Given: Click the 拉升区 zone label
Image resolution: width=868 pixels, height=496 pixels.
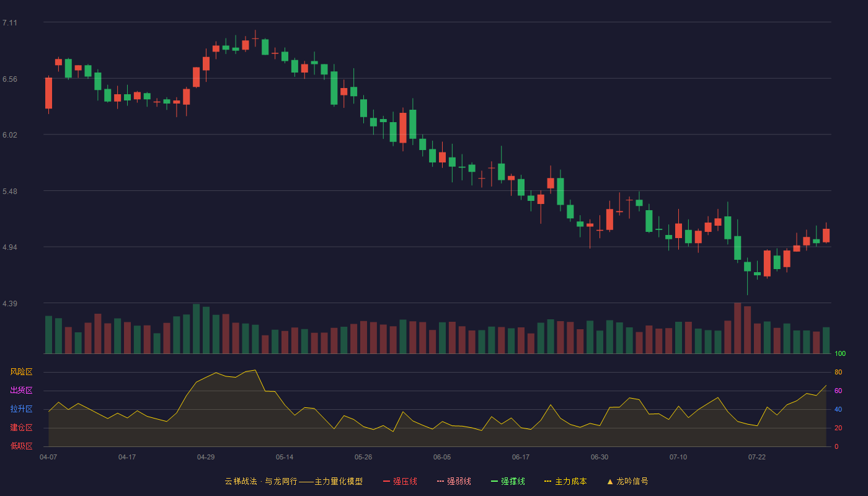Looking at the screenshot, I should pyautogui.click(x=21, y=409).
